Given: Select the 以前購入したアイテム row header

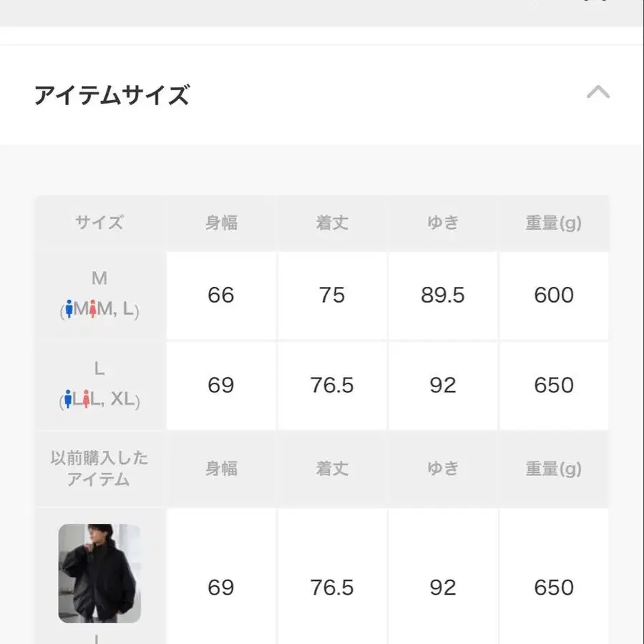Looking at the screenshot, I should click(x=99, y=469).
